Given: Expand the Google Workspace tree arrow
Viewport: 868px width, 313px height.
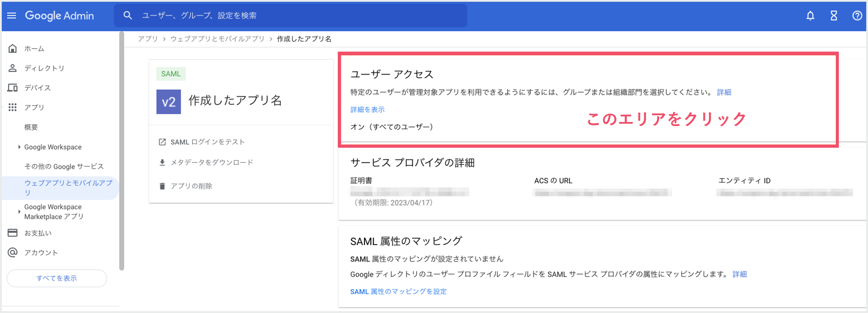Looking at the screenshot, I should 19,147.
